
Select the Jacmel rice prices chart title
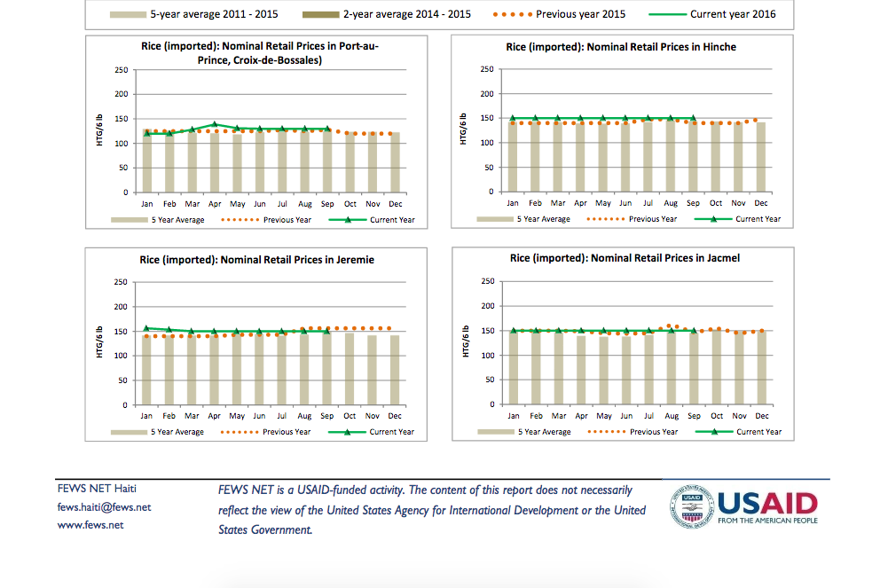[x=625, y=258]
